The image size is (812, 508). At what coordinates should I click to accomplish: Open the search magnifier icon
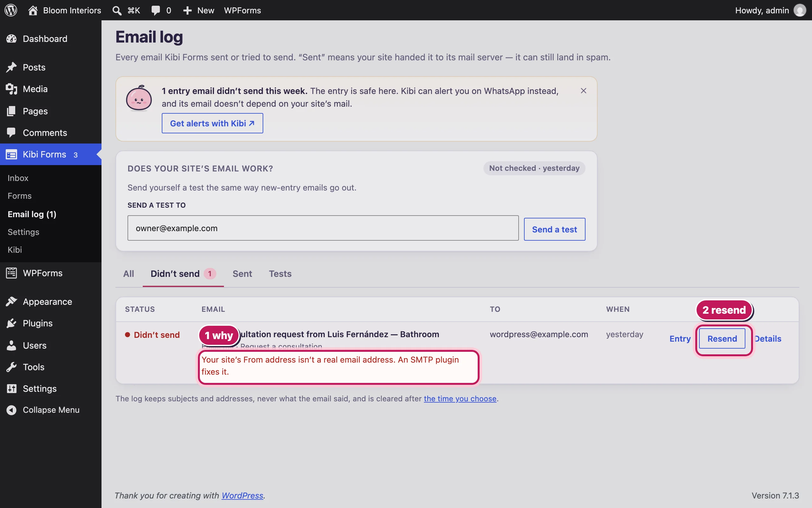(x=117, y=10)
